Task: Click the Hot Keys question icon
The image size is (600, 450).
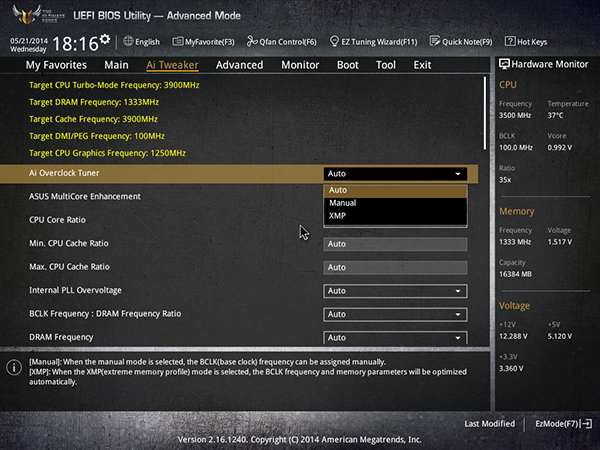Action: [x=510, y=41]
